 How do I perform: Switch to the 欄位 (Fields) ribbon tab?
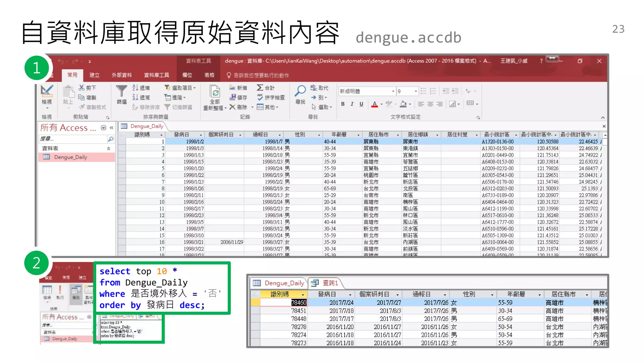pos(187,75)
